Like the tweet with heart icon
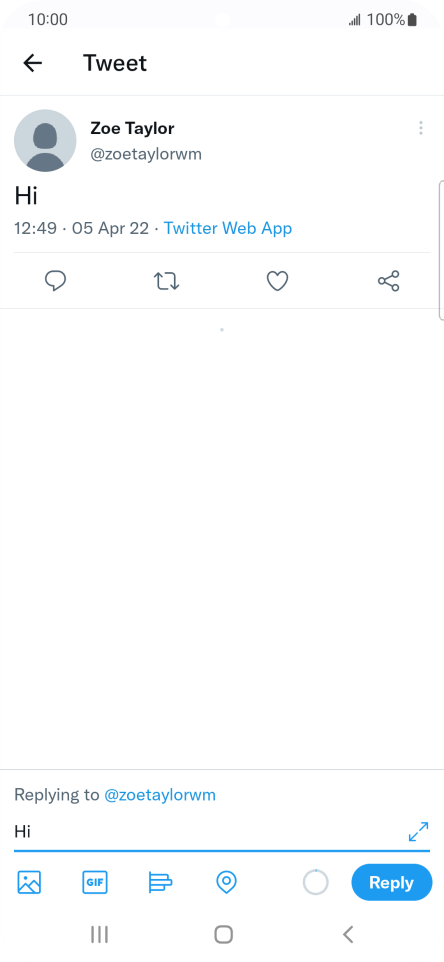The image size is (444, 962). click(277, 281)
